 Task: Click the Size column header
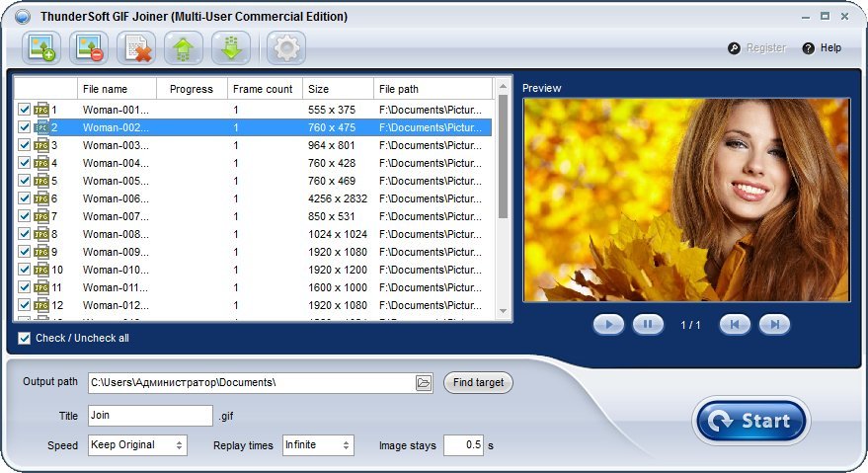click(338, 89)
